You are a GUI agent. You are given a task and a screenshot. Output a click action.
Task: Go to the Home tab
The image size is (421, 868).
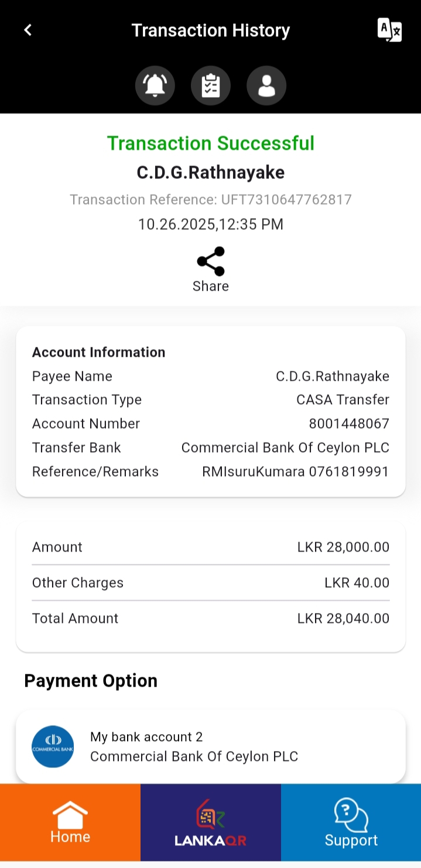coord(70,824)
